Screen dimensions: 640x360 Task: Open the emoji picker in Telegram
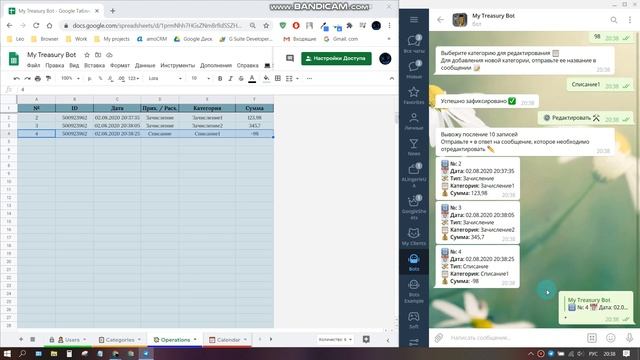(611, 338)
